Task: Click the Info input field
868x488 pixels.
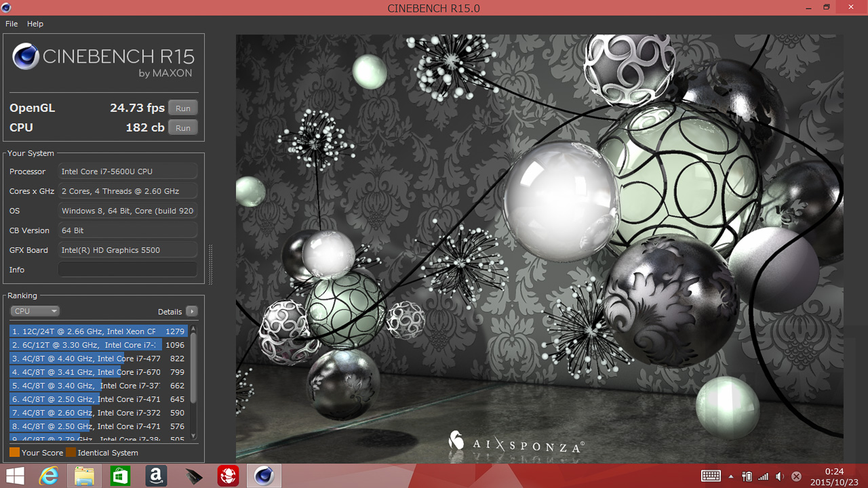Action: [x=127, y=270]
